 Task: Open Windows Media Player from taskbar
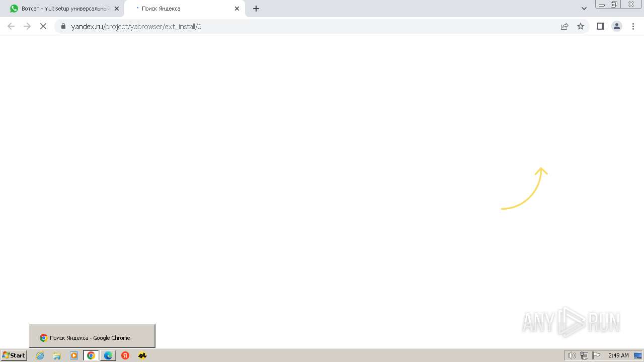click(x=74, y=355)
